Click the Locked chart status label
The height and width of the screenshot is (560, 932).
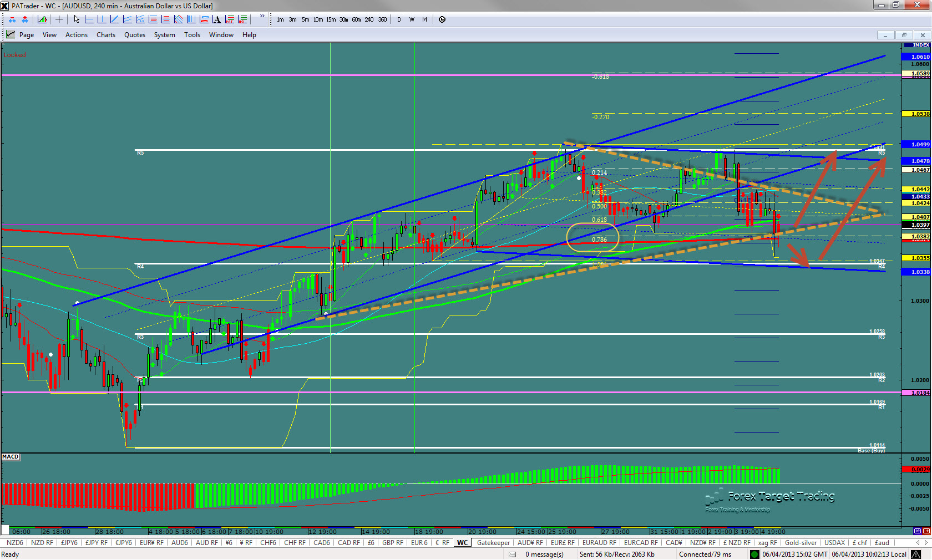click(14, 55)
